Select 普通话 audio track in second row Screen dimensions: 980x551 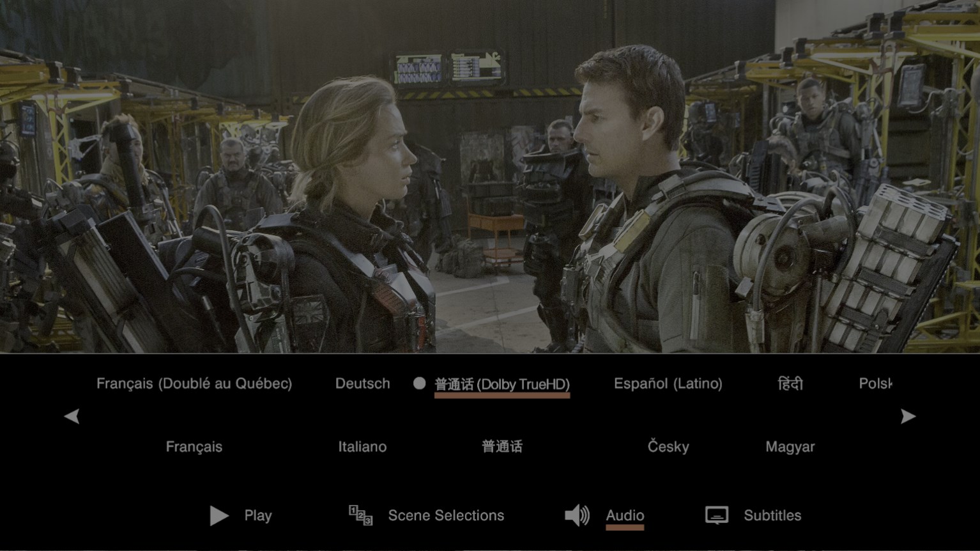(x=502, y=447)
